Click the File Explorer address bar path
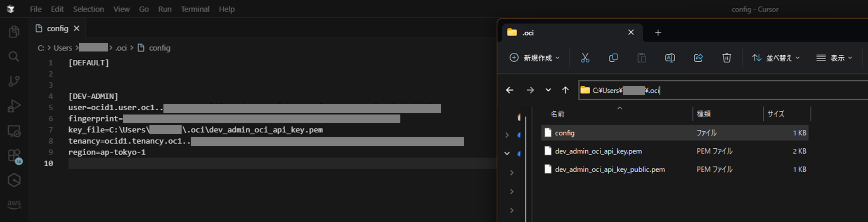868x222 pixels. (x=722, y=90)
